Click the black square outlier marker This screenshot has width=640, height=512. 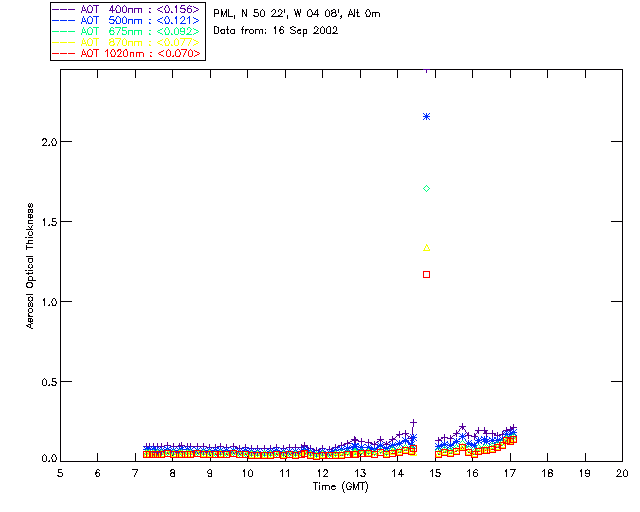coord(427,274)
